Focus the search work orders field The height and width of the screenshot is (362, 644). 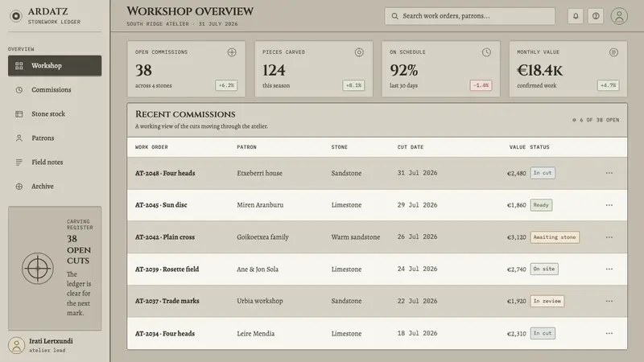point(469,16)
